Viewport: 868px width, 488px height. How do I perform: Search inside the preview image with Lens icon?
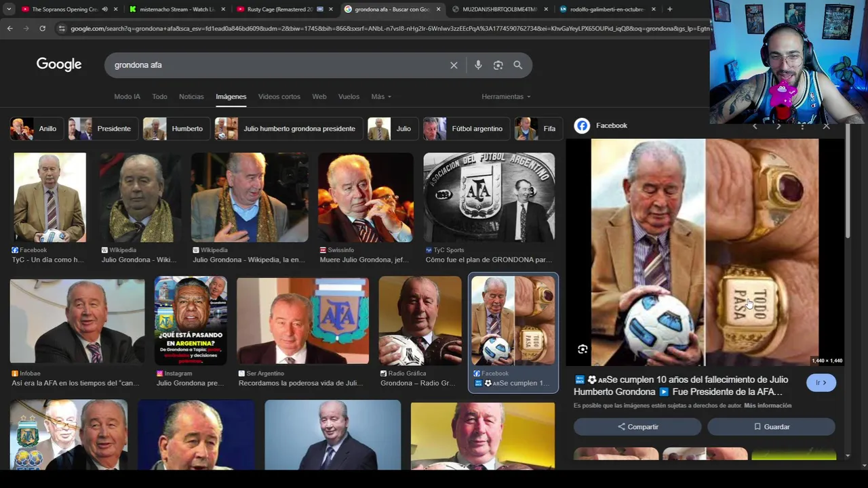pos(583,349)
